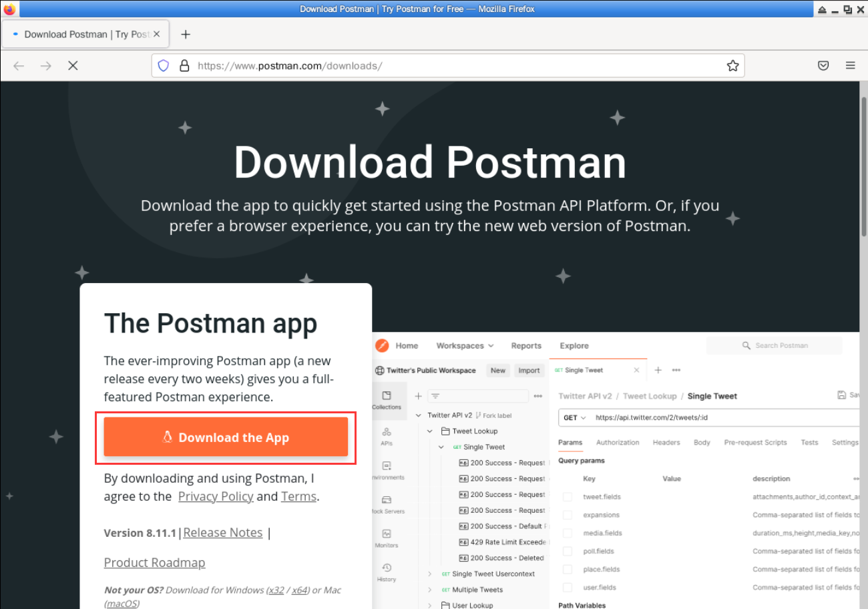
Task: Open the Privacy Policy link
Action: coord(216,496)
